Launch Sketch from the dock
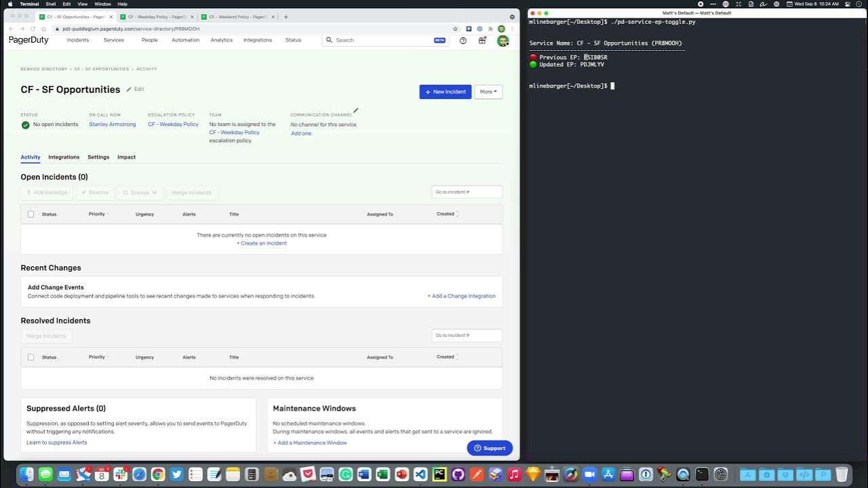Viewport: 868px width, 488px height. (532, 474)
